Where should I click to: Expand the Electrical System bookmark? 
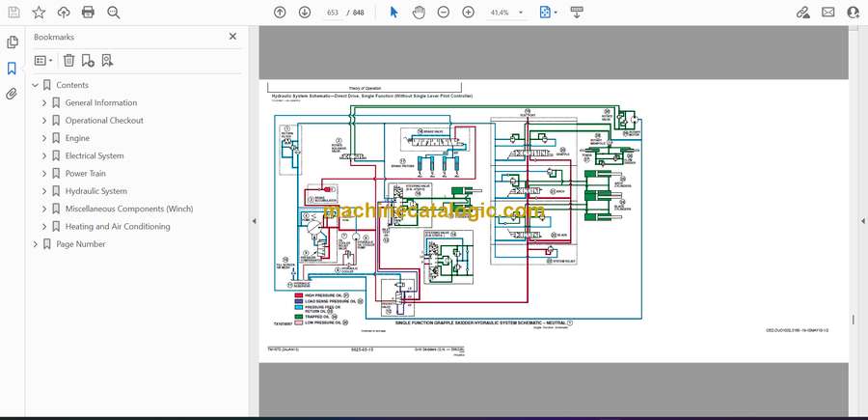(x=44, y=155)
